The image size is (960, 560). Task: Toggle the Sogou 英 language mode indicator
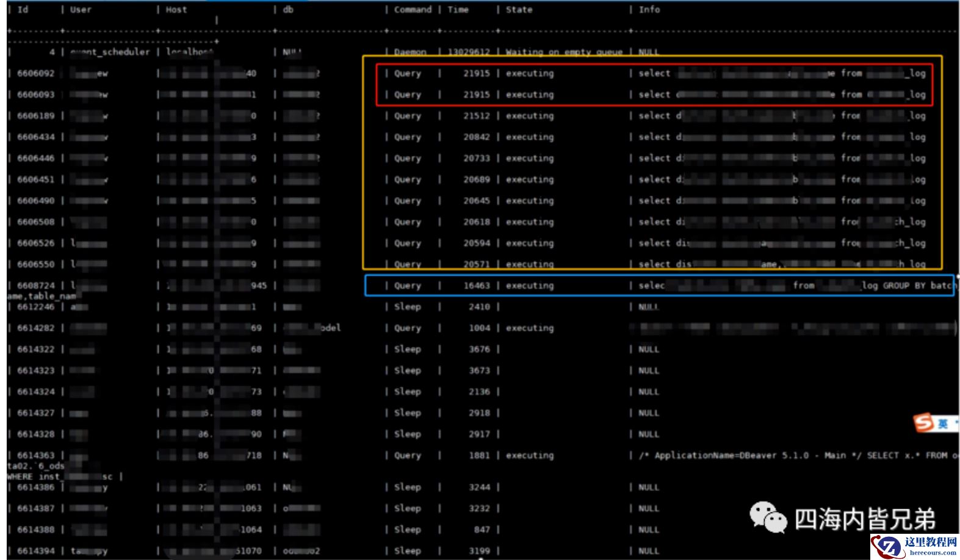pos(943,423)
